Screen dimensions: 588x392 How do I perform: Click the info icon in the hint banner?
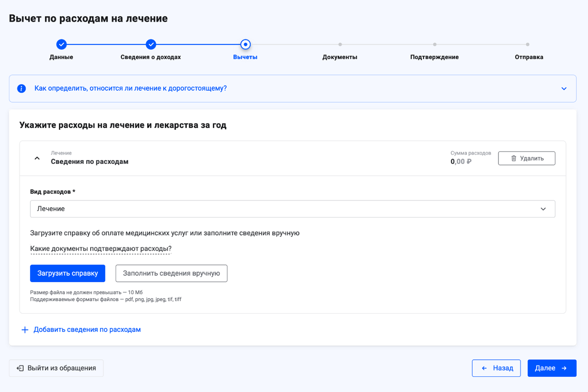point(22,89)
